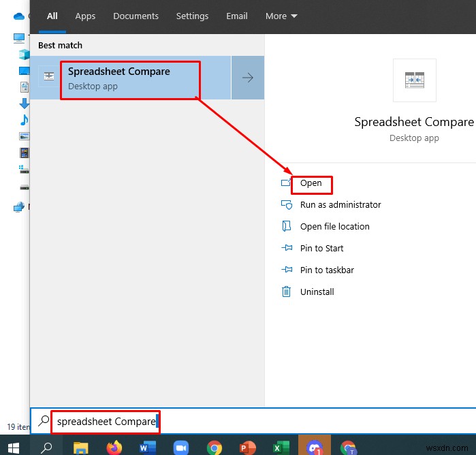Image resolution: width=476 pixels, height=455 pixels.
Task: Expand result details with the arrow button
Action: 248,78
